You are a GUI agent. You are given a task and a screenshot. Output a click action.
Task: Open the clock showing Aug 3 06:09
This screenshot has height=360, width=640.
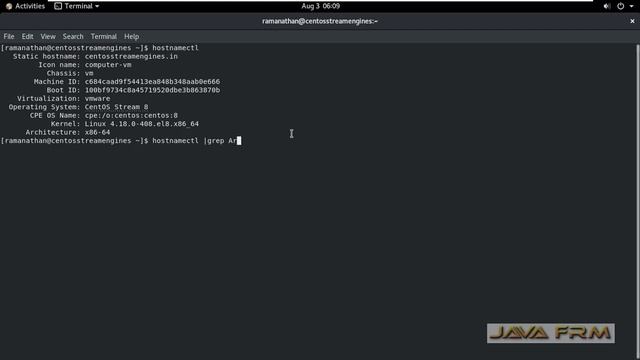tap(320, 6)
